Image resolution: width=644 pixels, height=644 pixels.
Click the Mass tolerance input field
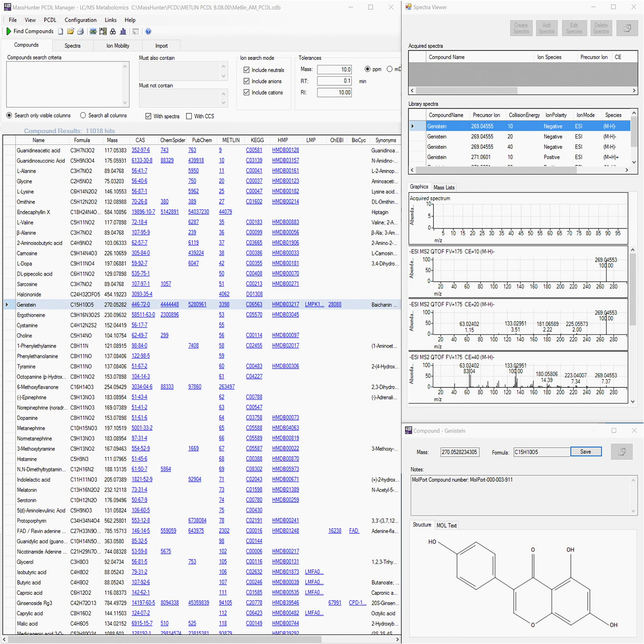334,70
